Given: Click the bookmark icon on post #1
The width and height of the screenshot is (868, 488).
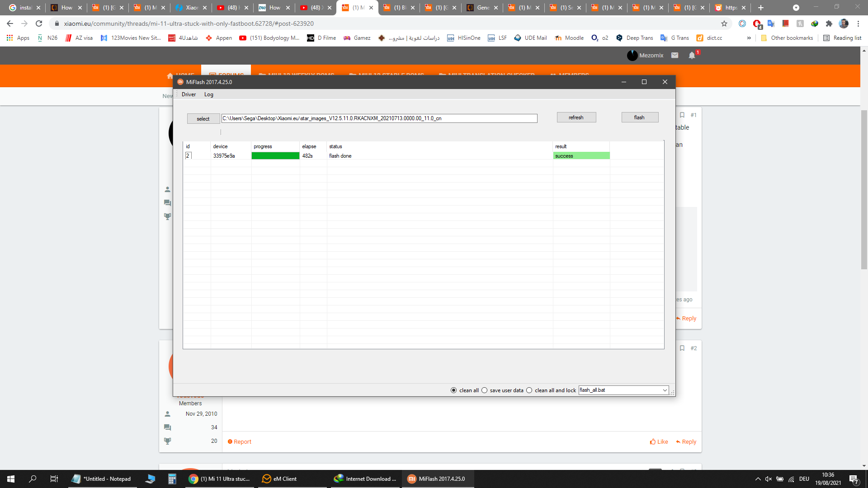Looking at the screenshot, I should tap(682, 115).
